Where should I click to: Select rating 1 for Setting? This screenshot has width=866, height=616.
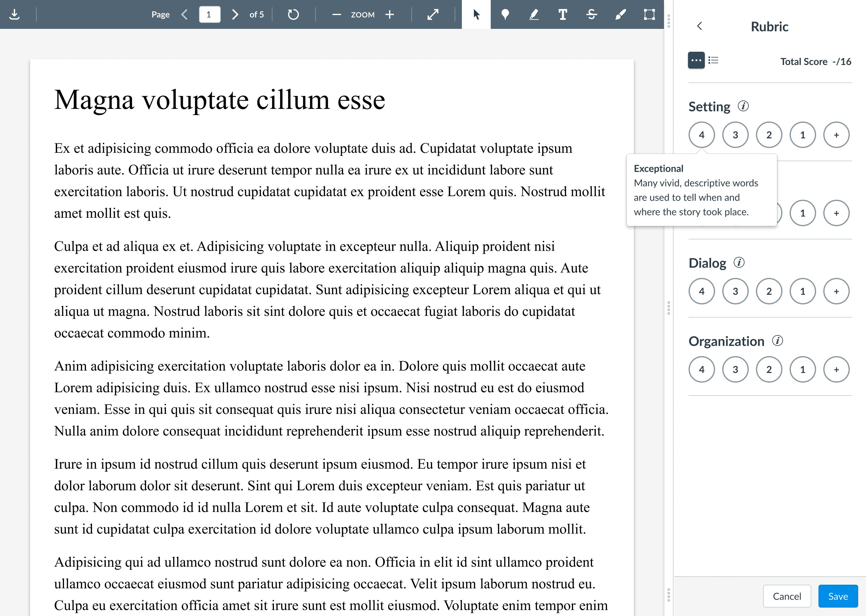tap(803, 135)
